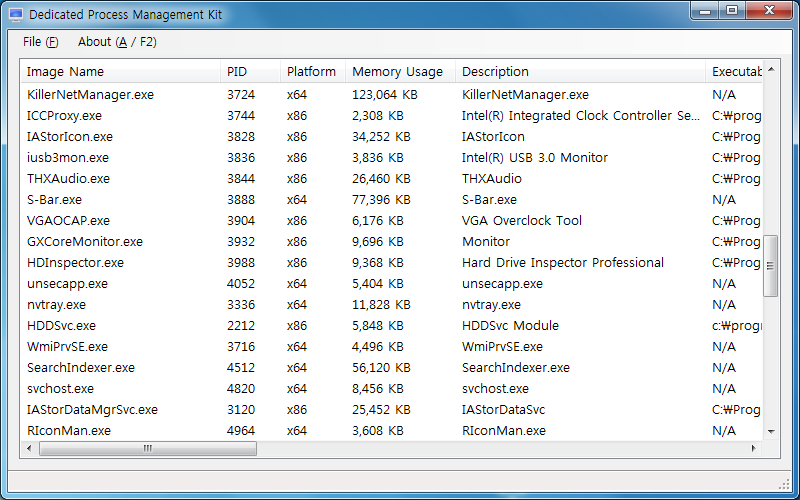The height and width of the screenshot is (500, 800).
Task: Click the horizontal scrollbar right arrow
Action: coord(754,448)
